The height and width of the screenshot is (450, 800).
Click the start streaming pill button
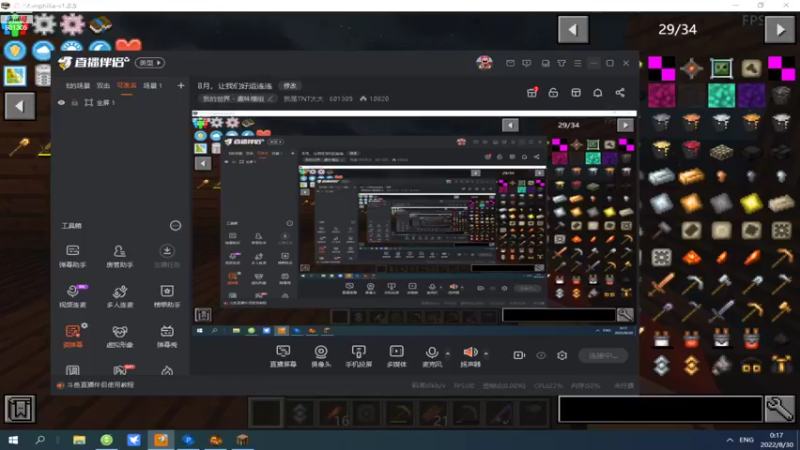pyautogui.click(x=603, y=355)
